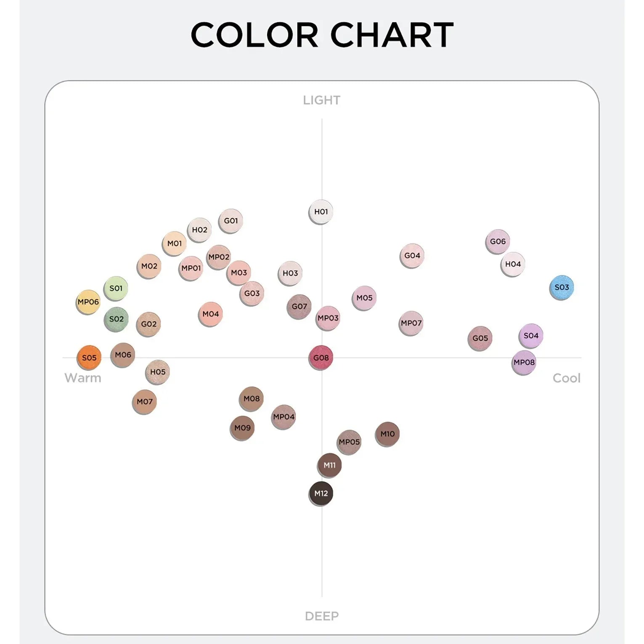Select the mauve G05 swatch
Viewport: 644px width, 644px height.
(480, 338)
